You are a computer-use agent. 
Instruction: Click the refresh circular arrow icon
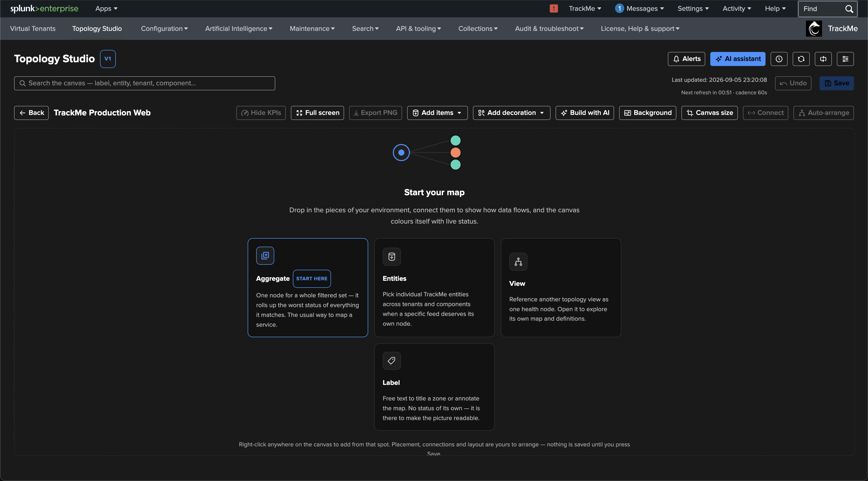pyautogui.click(x=801, y=59)
